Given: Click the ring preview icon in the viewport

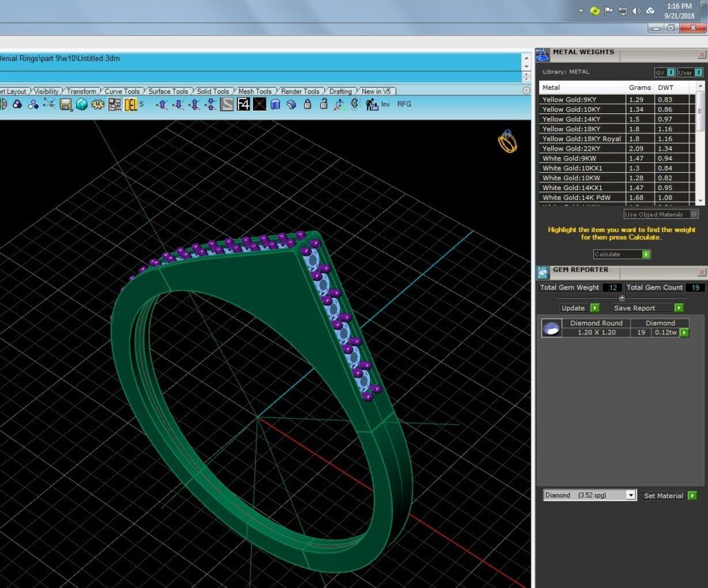Looking at the screenshot, I should tap(507, 141).
